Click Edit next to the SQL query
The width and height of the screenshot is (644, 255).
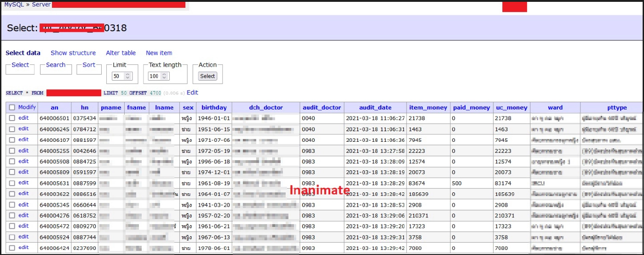192,93
